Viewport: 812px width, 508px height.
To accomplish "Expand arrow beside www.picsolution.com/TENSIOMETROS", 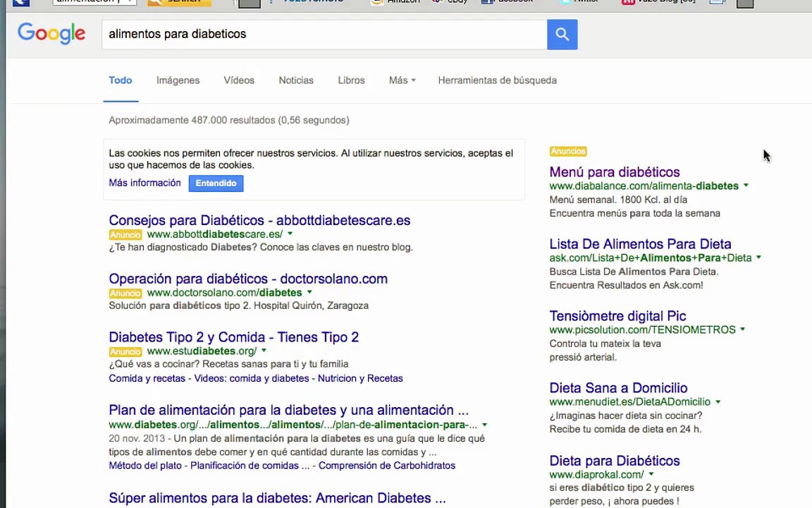I will [743, 329].
